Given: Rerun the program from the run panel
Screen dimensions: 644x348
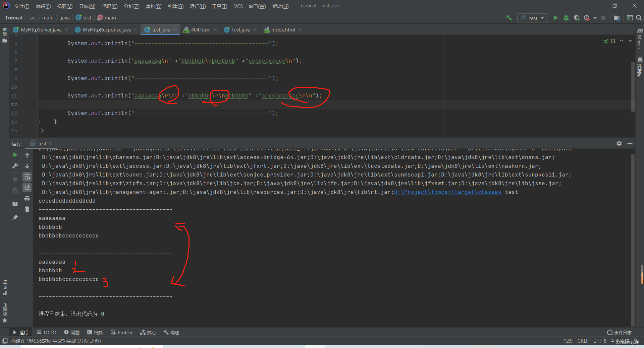Looking at the screenshot, I should coord(15,155).
